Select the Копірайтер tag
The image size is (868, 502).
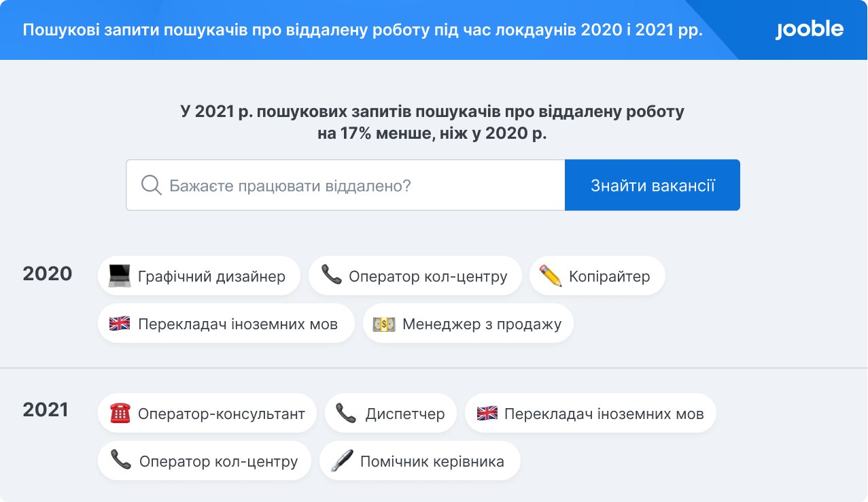(x=597, y=275)
